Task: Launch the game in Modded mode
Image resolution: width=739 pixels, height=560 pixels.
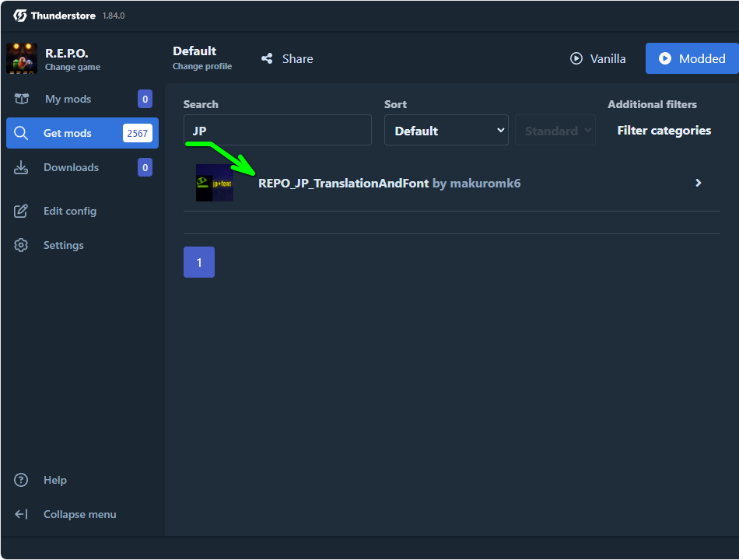Action: pyautogui.click(x=692, y=58)
